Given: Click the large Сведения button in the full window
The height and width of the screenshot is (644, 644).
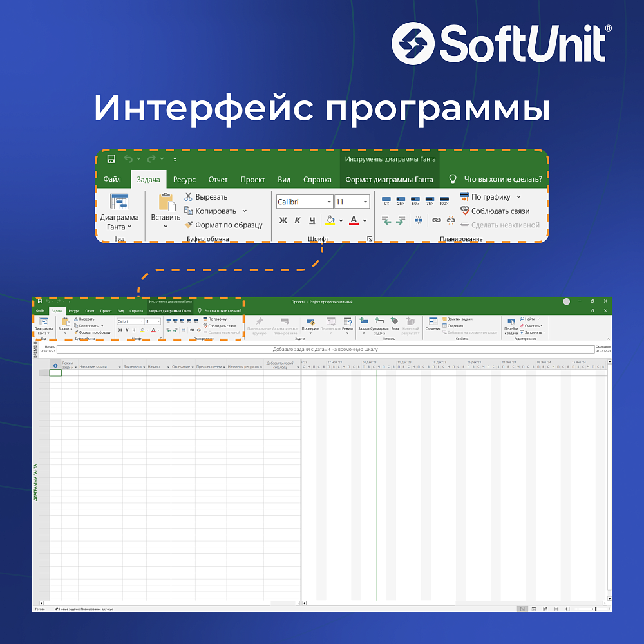Looking at the screenshot, I should pos(433,324).
